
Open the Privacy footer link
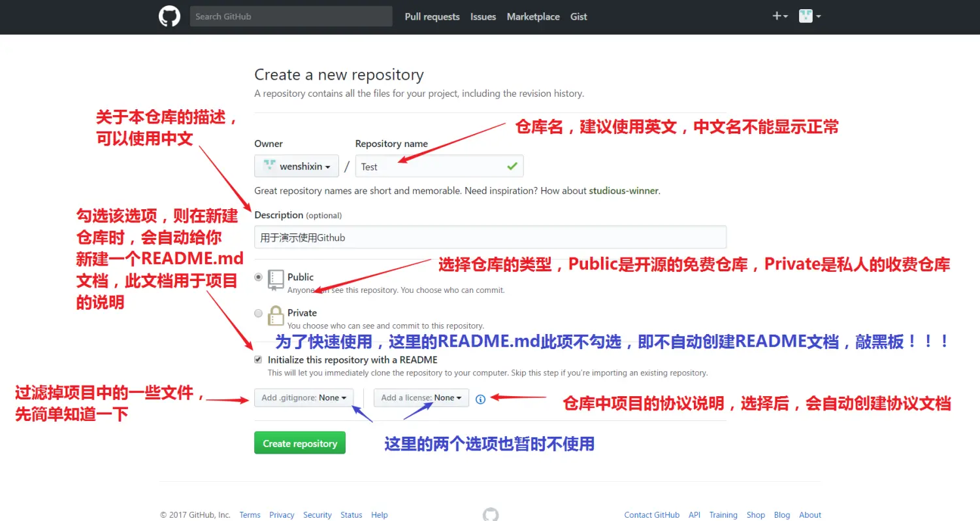tap(282, 515)
